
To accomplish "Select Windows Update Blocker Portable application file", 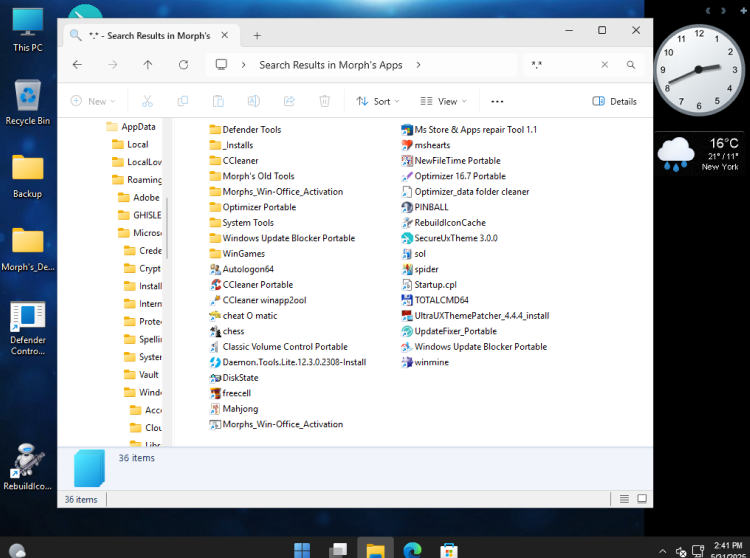I will [x=474, y=347].
